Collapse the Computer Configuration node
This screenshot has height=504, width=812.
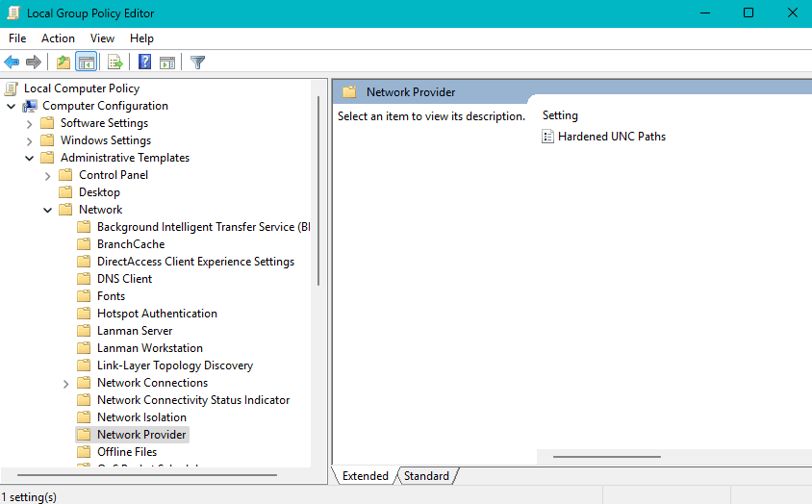point(11,106)
